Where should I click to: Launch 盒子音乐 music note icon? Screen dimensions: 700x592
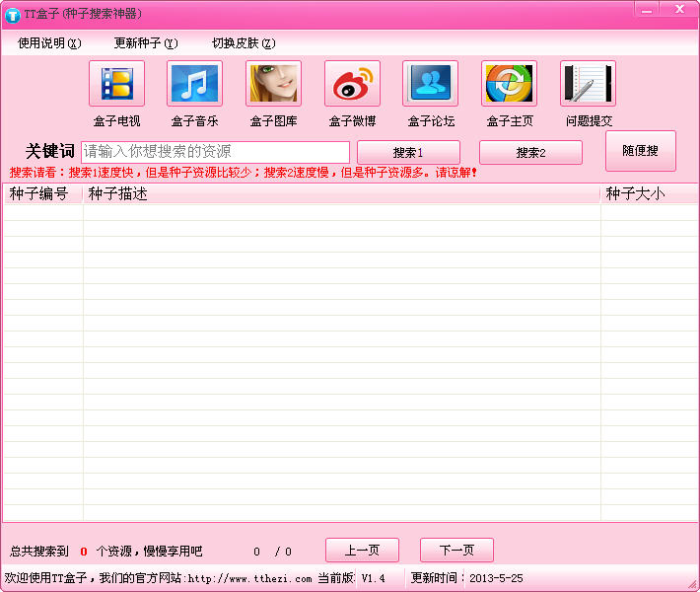[194, 84]
